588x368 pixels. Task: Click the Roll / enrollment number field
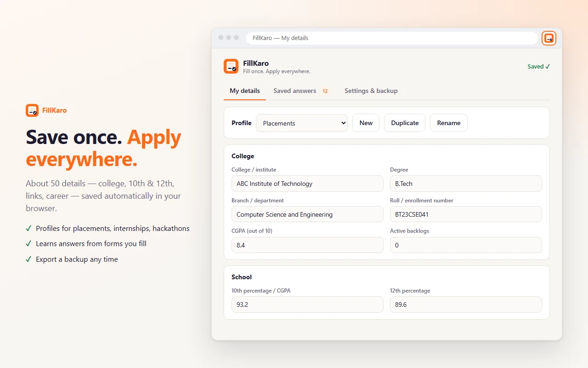[466, 214]
